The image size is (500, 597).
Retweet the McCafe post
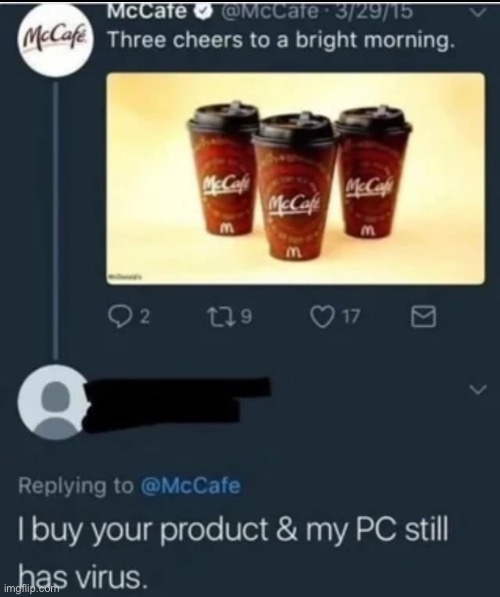click(219, 317)
